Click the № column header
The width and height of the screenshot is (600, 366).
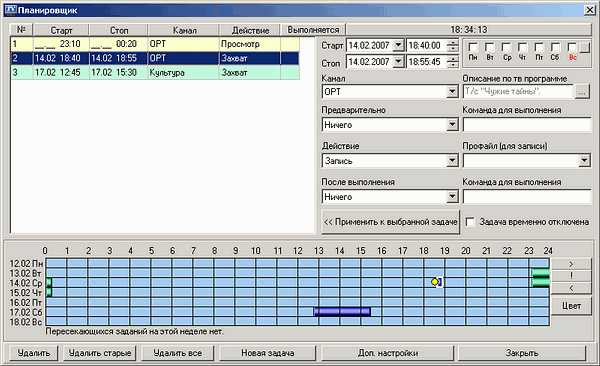click(21, 30)
